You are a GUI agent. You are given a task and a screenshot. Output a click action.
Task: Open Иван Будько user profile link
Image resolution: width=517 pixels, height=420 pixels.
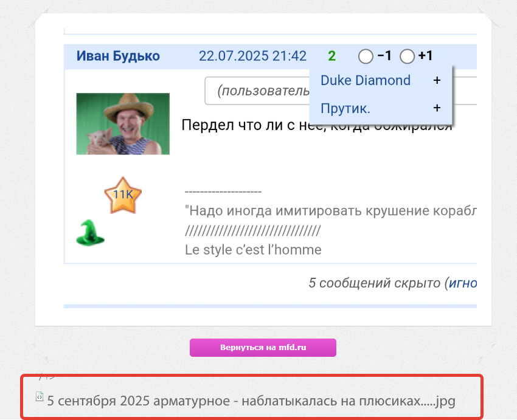point(118,56)
